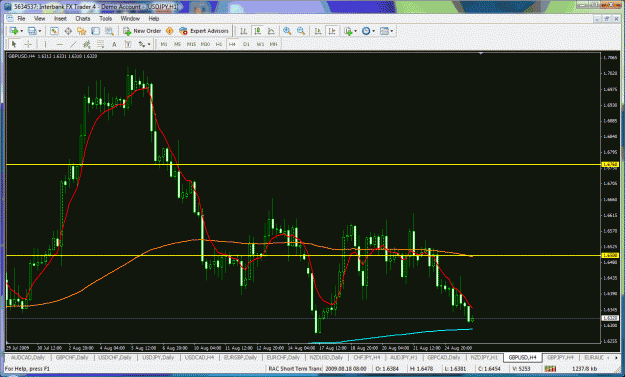Select the horizontal line drawing tool
Image resolution: width=625 pixels, height=377 pixels.
coord(59,44)
